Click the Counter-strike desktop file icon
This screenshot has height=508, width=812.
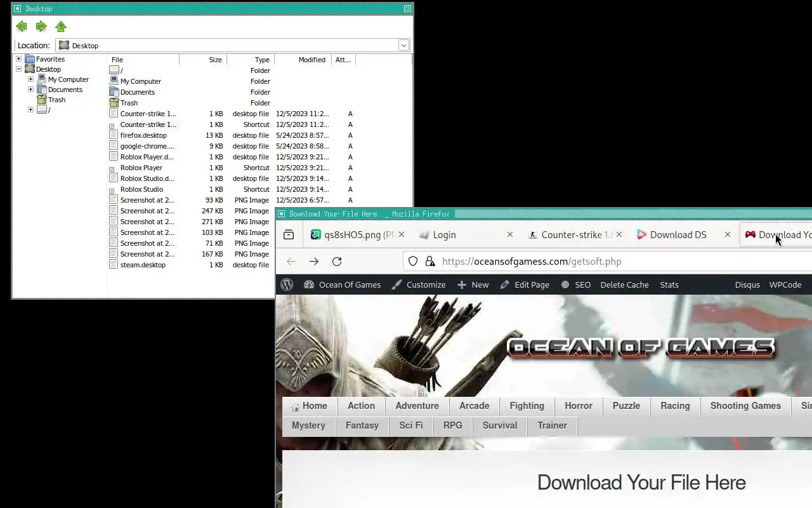point(114,114)
